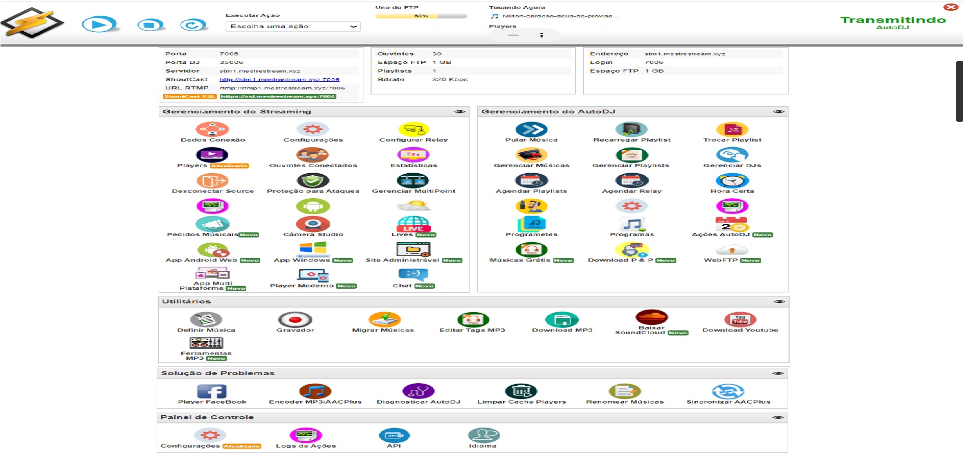The image size is (980, 470).
Task: Open the Escolha uma ação dropdown
Action: pyautogui.click(x=293, y=27)
